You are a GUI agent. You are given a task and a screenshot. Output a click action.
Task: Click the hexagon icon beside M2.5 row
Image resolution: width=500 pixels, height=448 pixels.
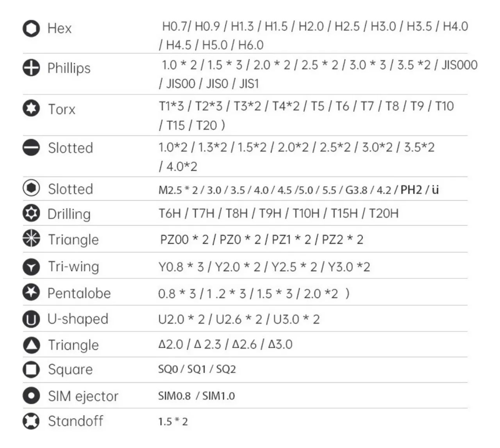(x=31, y=188)
